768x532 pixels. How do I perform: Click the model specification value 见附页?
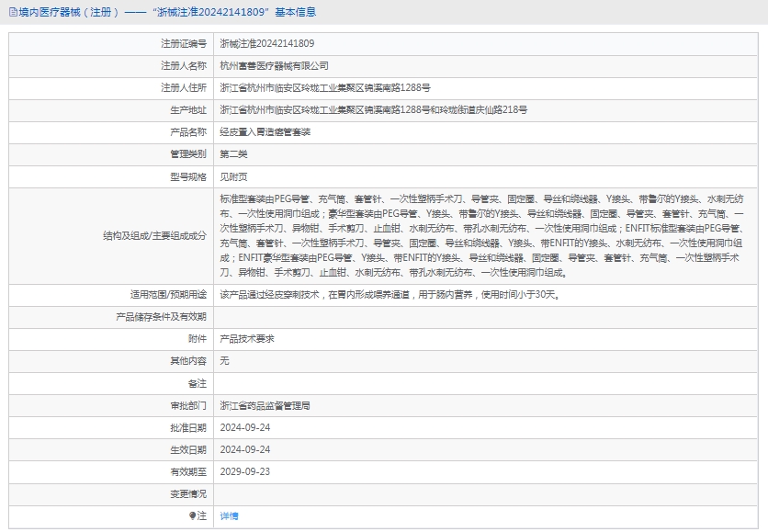click(233, 175)
